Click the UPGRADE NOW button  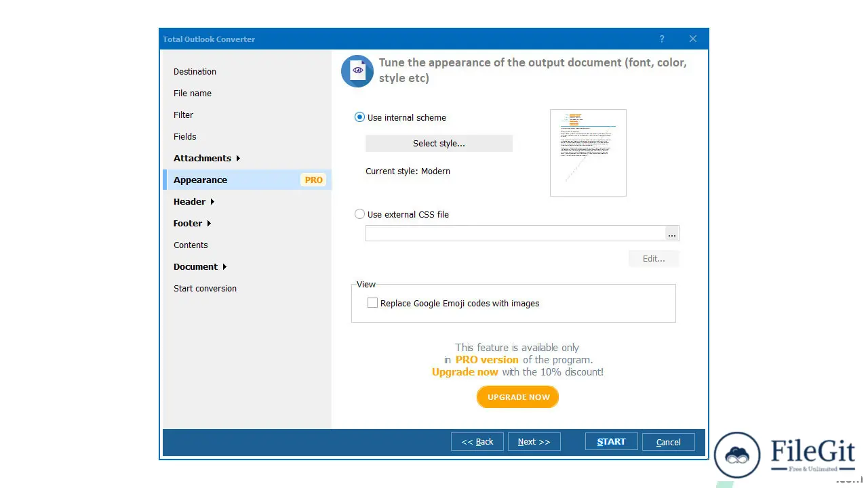click(x=518, y=397)
